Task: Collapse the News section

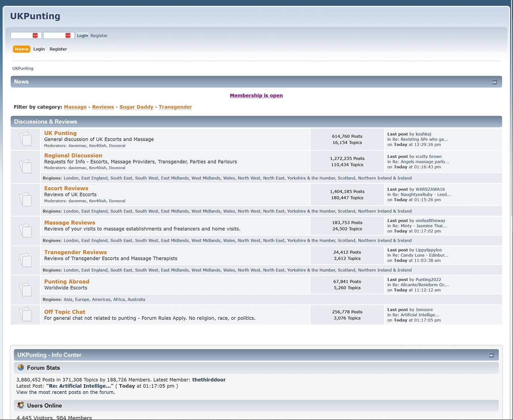Action: 494,82
